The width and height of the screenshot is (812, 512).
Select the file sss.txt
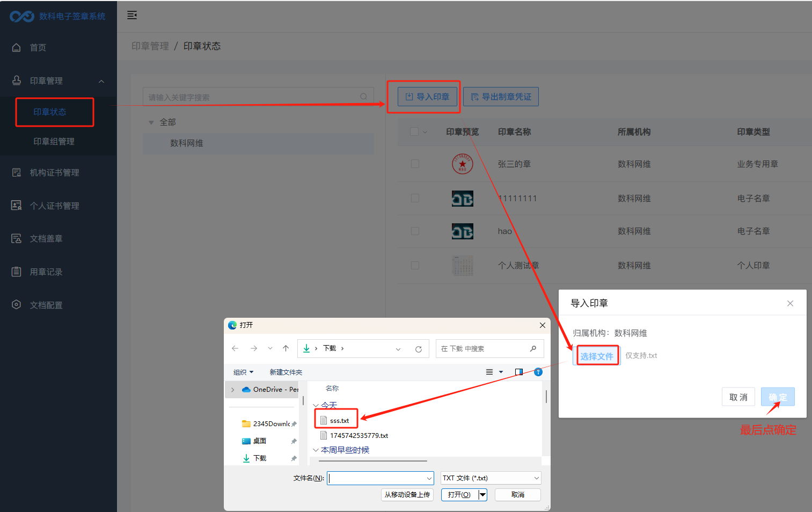(335, 420)
